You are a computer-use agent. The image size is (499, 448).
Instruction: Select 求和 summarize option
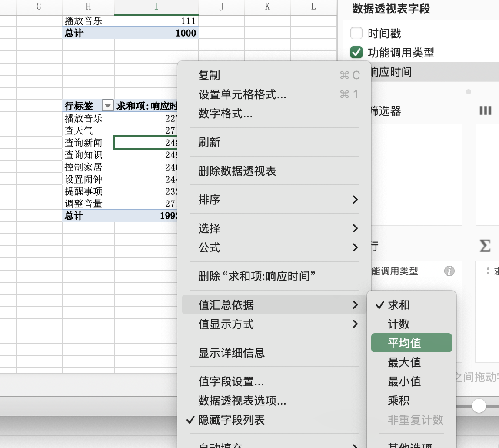point(412,305)
